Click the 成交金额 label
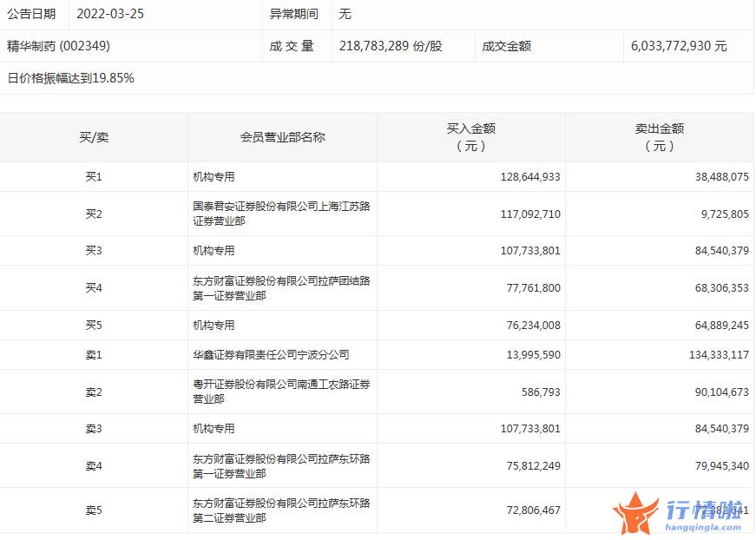Image resolution: width=756 pixels, height=540 pixels. click(506, 46)
